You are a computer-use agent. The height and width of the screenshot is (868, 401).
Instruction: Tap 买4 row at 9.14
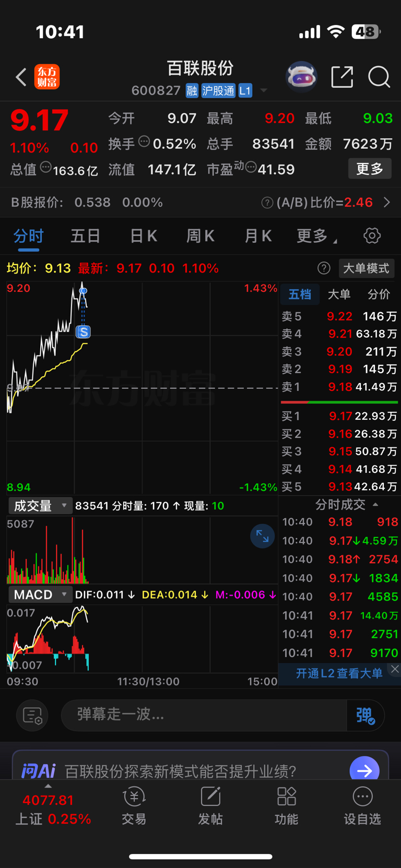(339, 469)
